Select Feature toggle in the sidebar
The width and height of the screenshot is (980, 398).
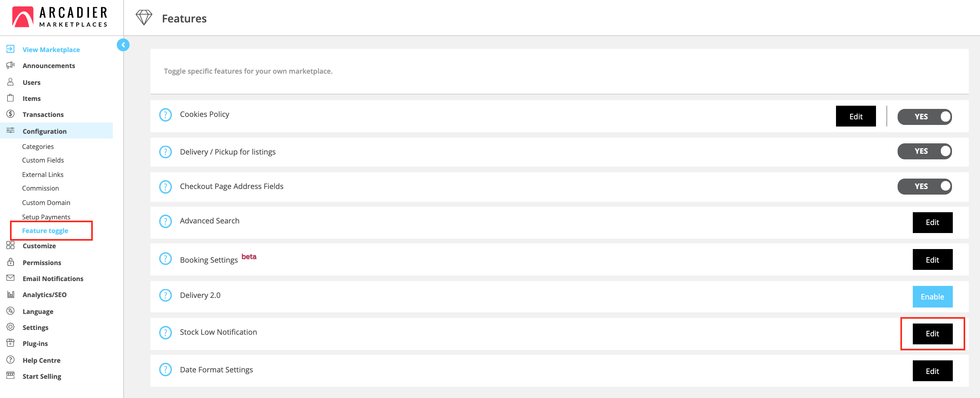click(x=45, y=231)
